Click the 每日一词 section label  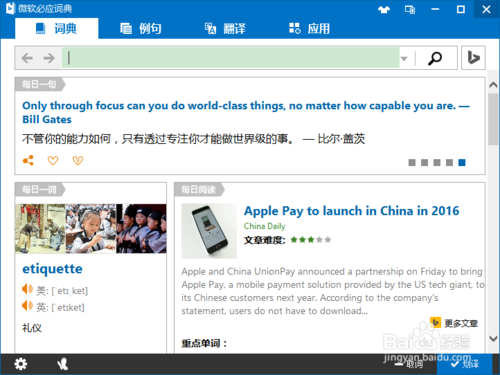click(39, 190)
